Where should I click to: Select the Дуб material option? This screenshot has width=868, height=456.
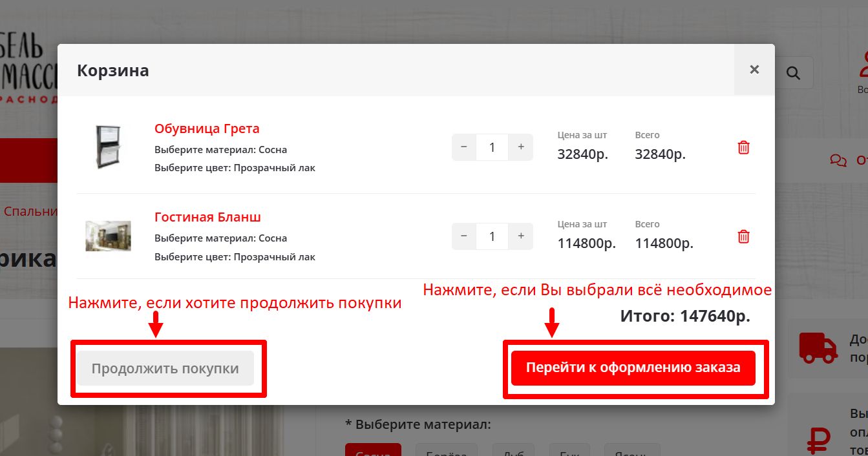[514, 451]
